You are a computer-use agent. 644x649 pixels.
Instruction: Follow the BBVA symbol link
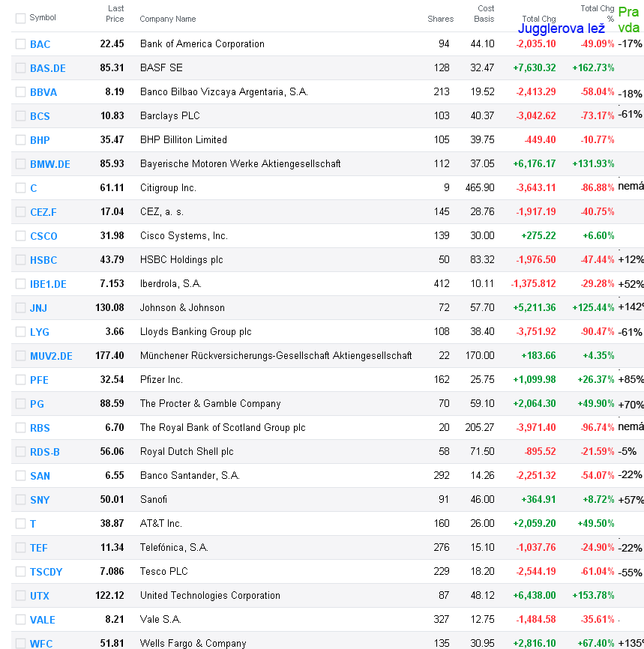(43, 92)
